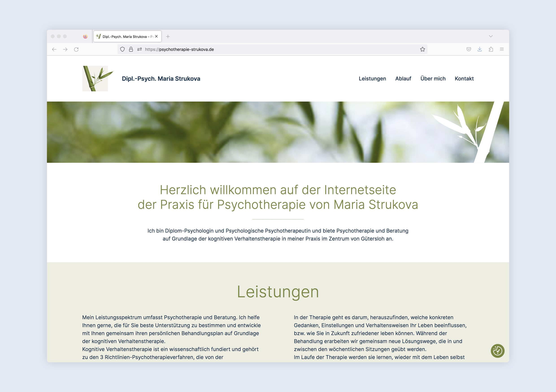Close the Dipl.-Psych. Maria Strukova tab
Screen dimensions: 556x392
point(156,37)
